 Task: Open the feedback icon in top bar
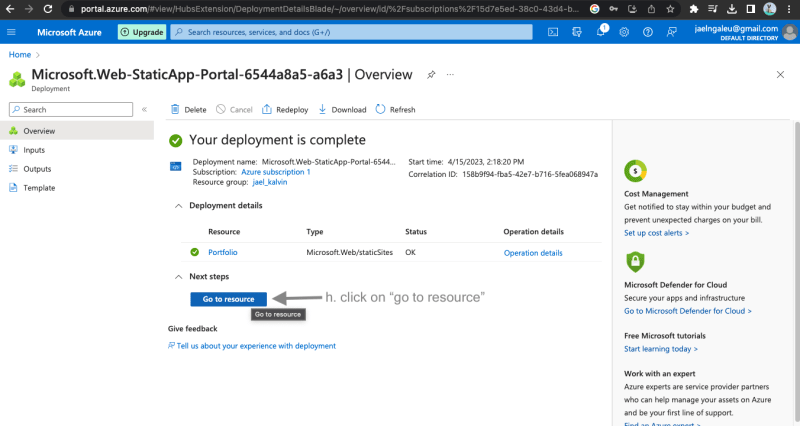click(671, 32)
